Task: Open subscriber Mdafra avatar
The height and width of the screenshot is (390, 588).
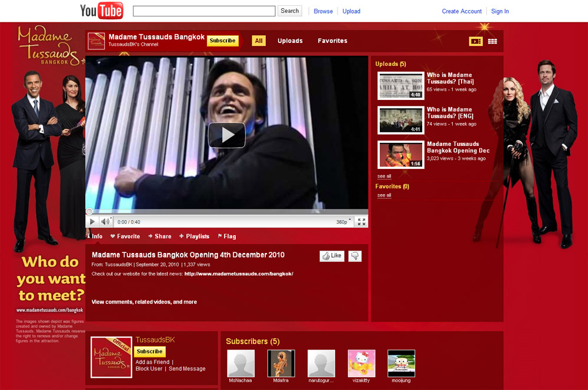Action: pos(281,363)
